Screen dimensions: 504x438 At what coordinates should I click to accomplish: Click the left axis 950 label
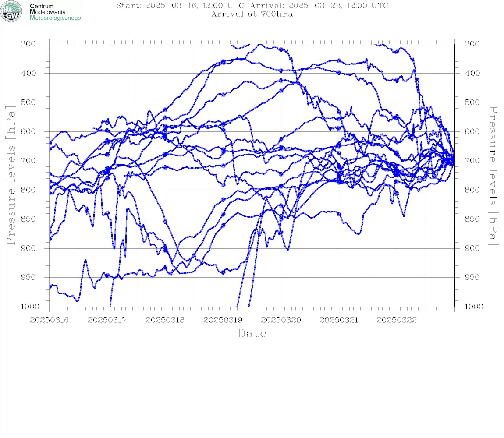(x=28, y=277)
